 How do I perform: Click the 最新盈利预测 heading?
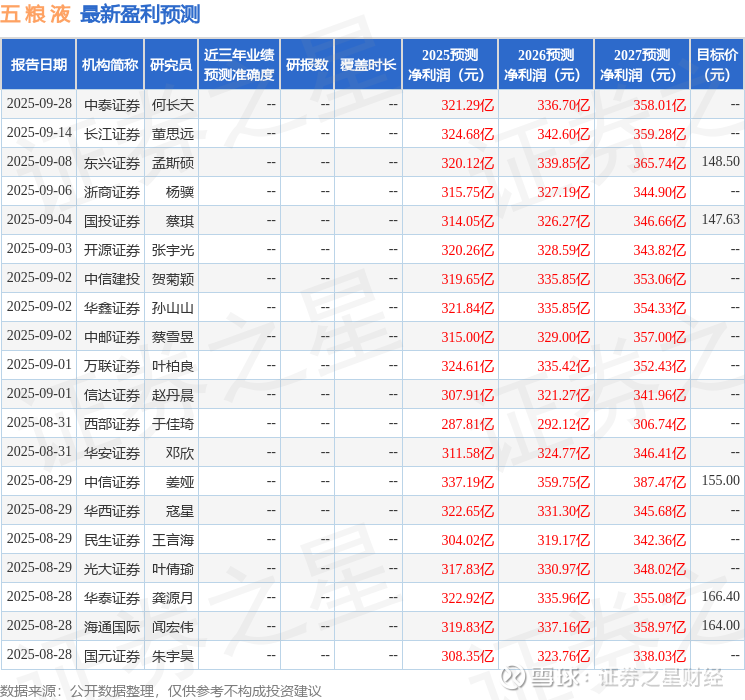(140, 14)
